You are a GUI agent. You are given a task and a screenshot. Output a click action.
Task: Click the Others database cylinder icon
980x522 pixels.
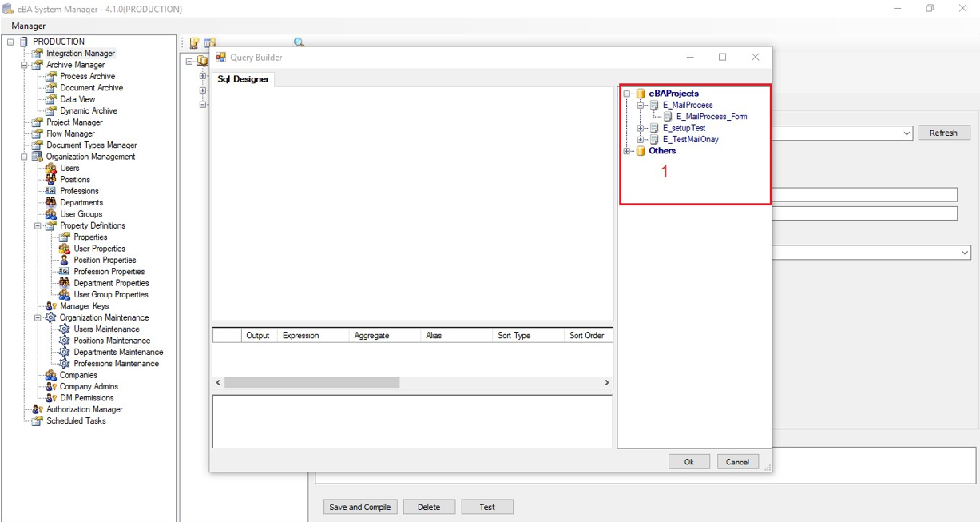(641, 151)
